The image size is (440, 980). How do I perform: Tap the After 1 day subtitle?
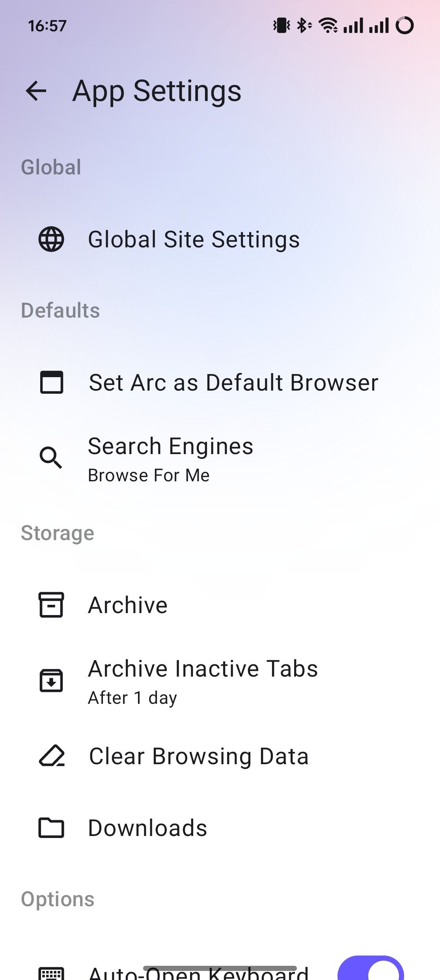[x=132, y=698]
